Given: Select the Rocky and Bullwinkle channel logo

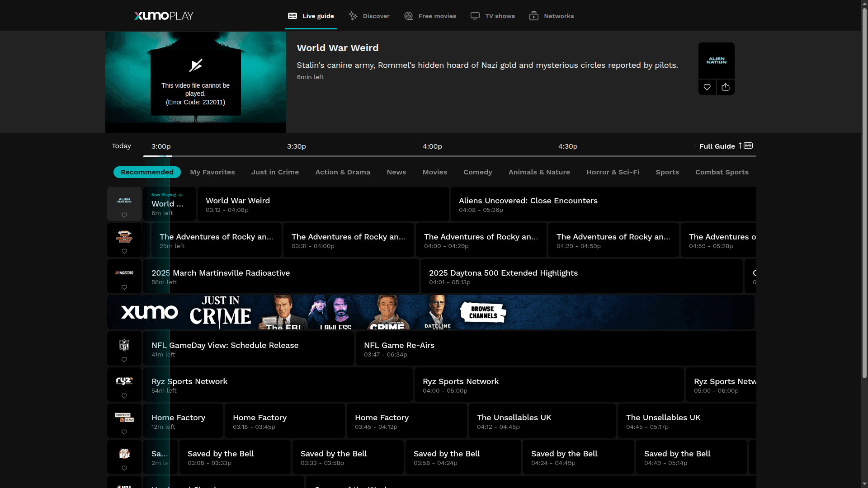Looking at the screenshot, I should point(124,236).
